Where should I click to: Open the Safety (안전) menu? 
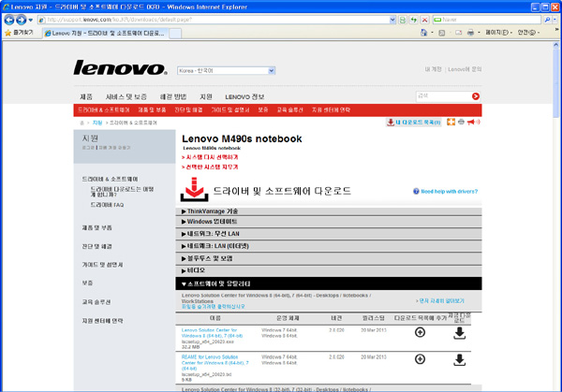tap(528, 33)
